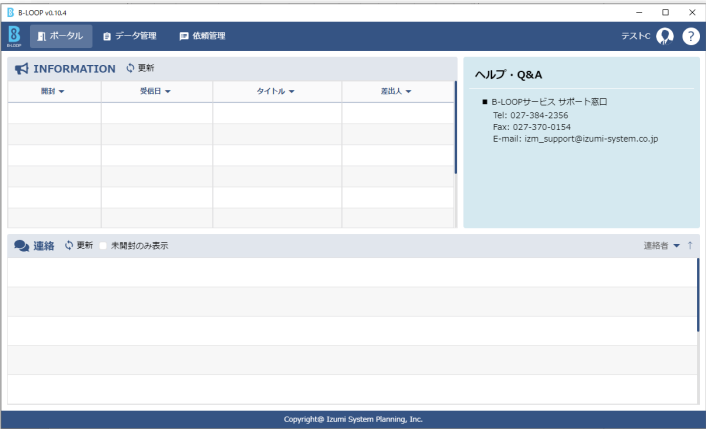Open the 連絡者 sort dropdown

675,245
